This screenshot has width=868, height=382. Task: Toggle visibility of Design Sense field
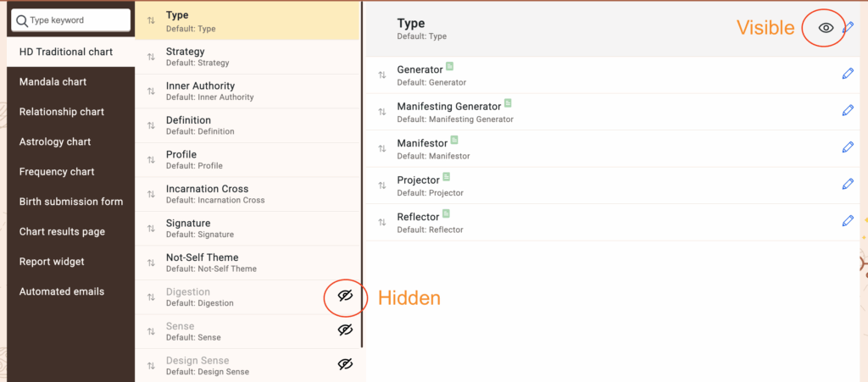(345, 364)
